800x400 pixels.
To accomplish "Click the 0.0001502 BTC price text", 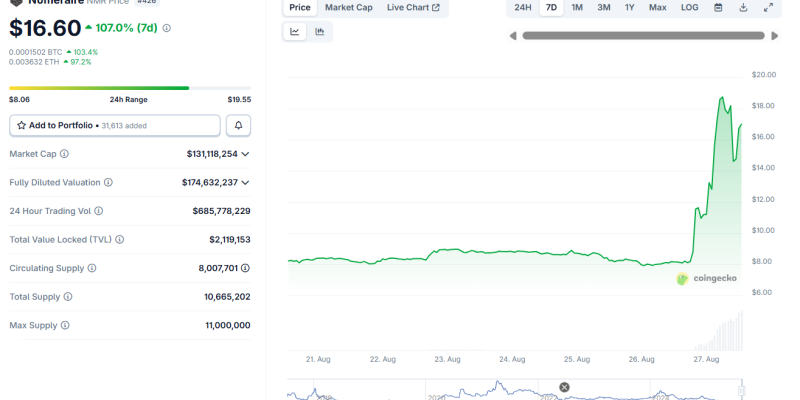I will point(36,52).
